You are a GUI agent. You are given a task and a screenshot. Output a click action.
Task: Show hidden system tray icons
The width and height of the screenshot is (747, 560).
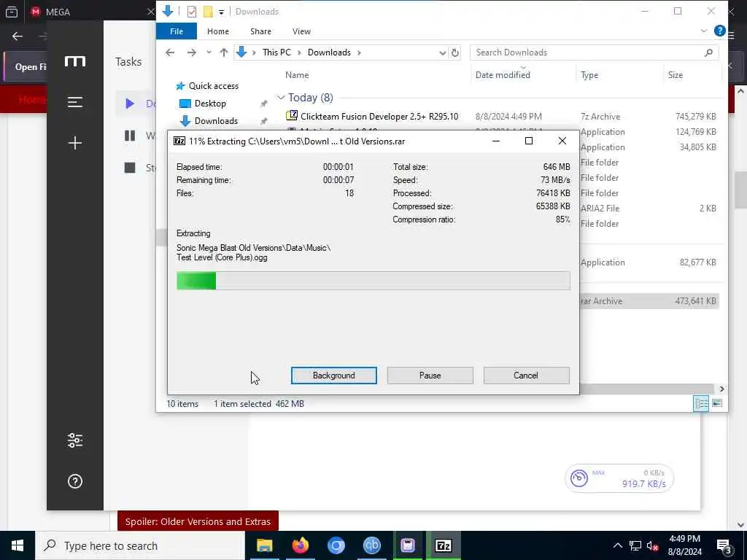[x=617, y=545]
